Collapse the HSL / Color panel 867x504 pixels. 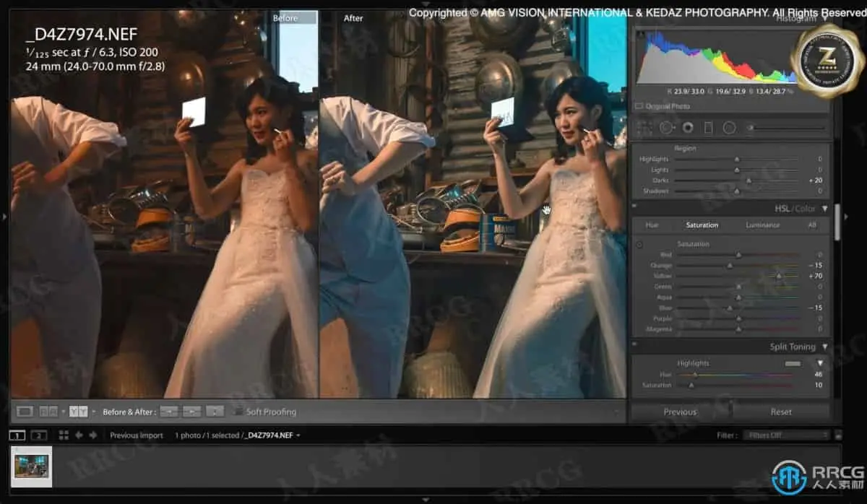point(825,209)
